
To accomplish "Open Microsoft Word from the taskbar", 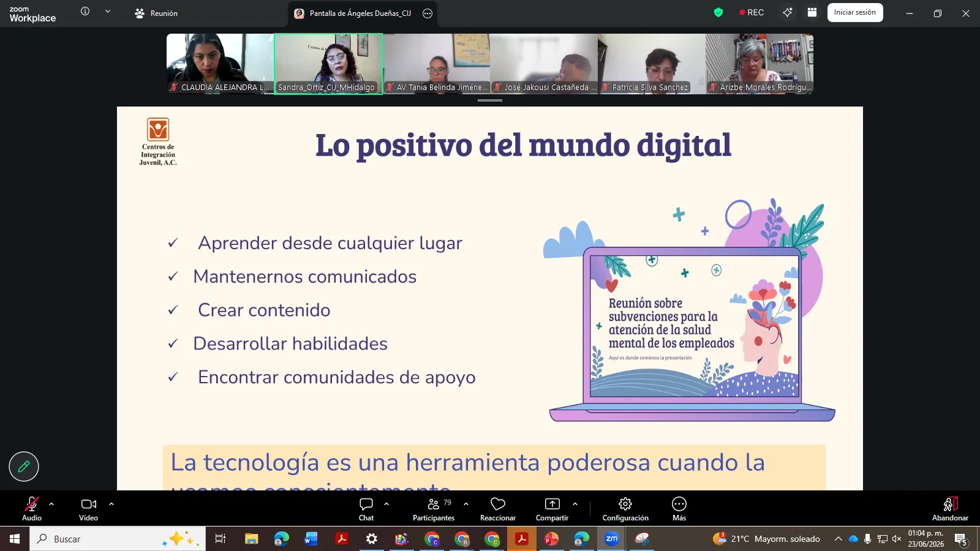I will coord(311,539).
